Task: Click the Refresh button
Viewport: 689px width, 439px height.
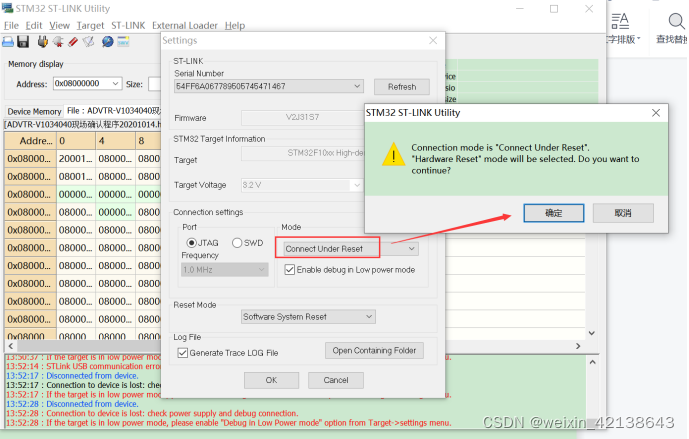Action: (402, 87)
